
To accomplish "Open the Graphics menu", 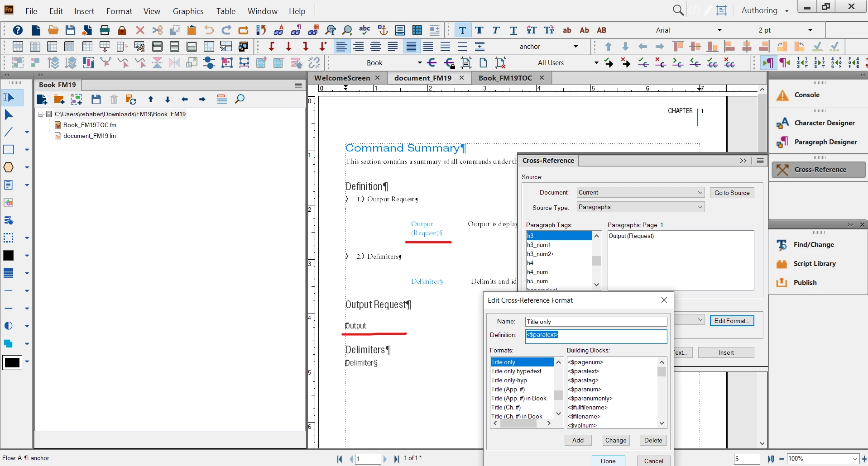I will [188, 11].
